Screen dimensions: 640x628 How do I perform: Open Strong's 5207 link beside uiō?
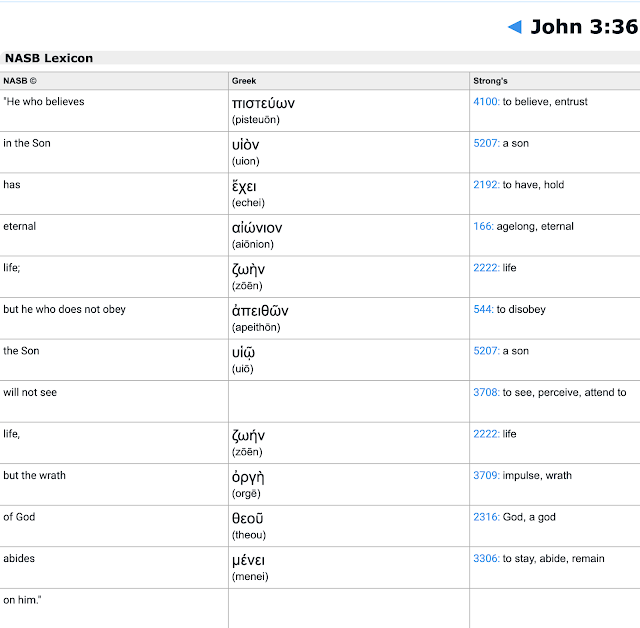coord(486,351)
